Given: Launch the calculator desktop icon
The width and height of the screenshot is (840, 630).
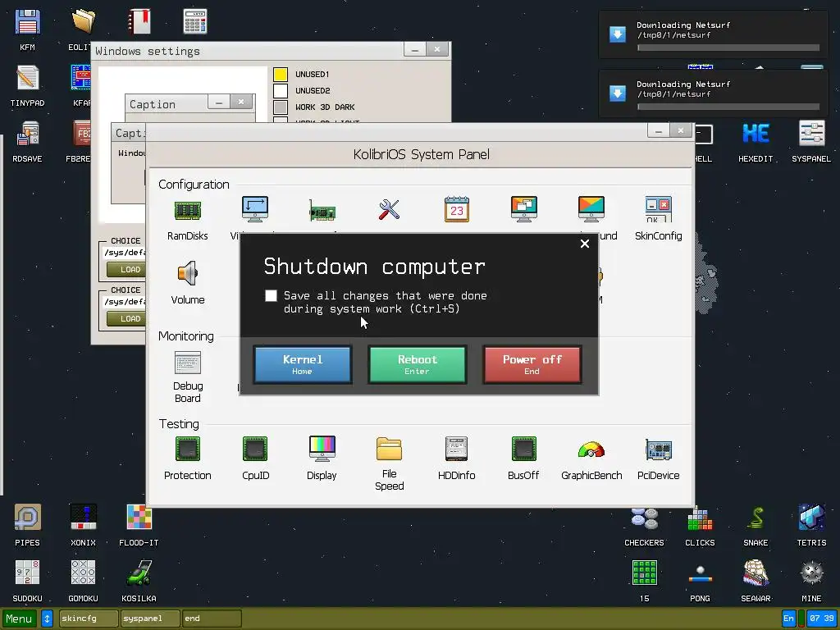Looking at the screenshot, I should pos(195,21).
